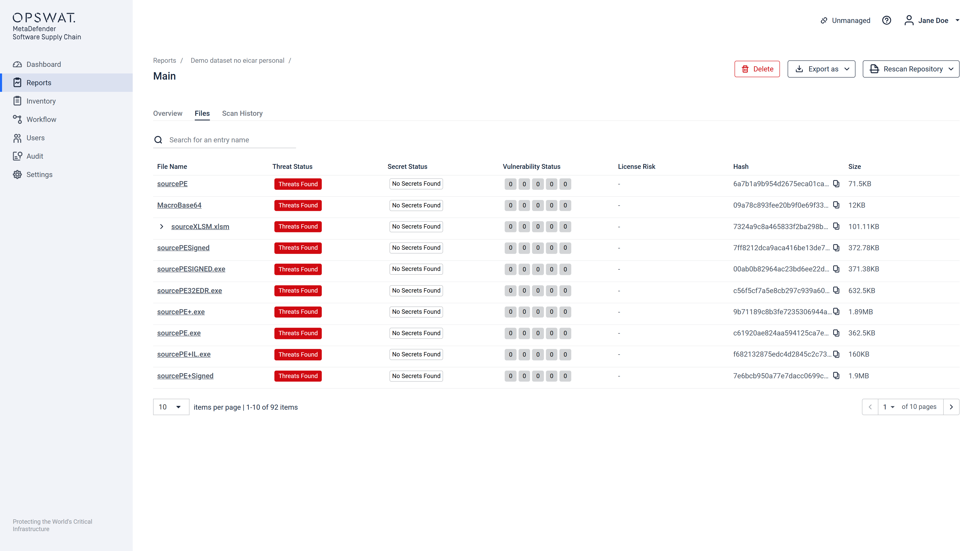Open Jane Doe user menu
The width and height of the screenshot is (980, 551).
coord(933,20)
